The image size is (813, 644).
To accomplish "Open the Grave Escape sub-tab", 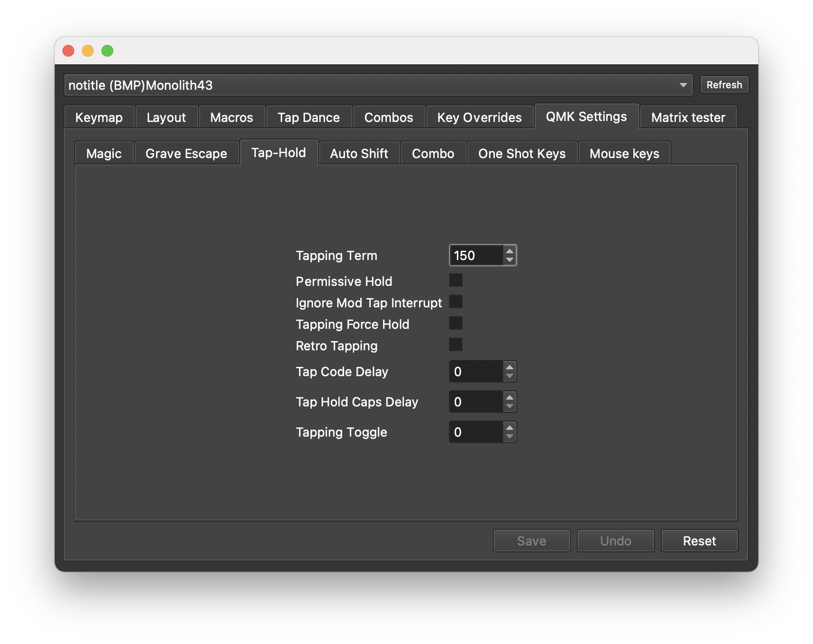I will click(x=186, y=154).
